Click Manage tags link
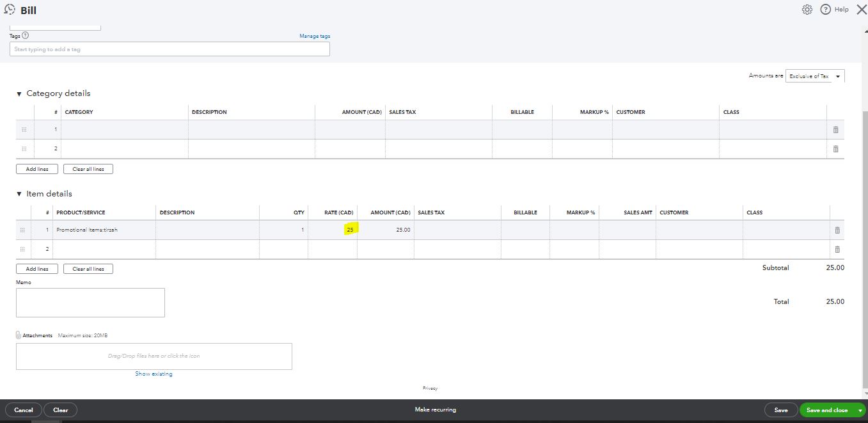The image size is (868, 423). pyautogui.click(x=315, y=36)
